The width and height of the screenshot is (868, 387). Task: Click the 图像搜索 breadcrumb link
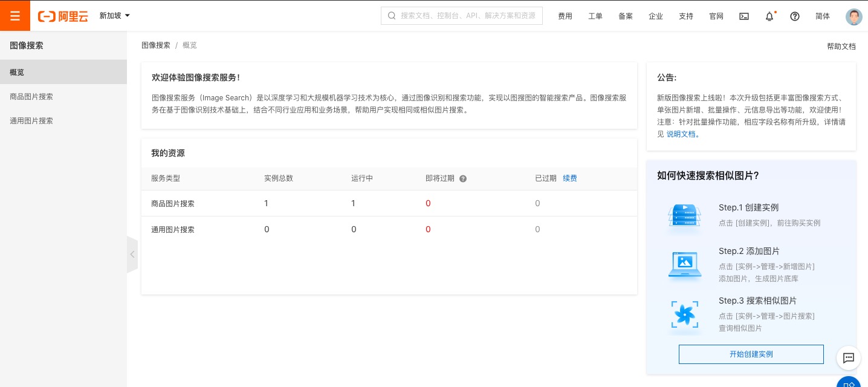pyautogui.click(x=156, y=45)
